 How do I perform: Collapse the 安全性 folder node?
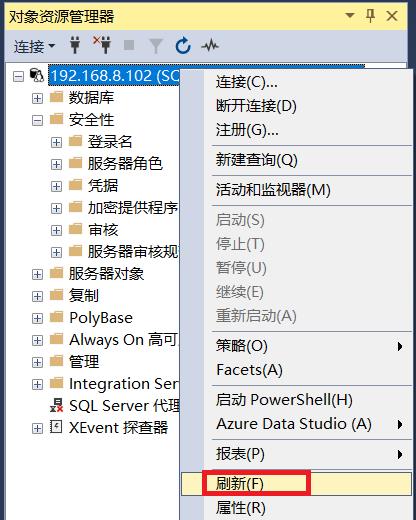coord(37,120)
